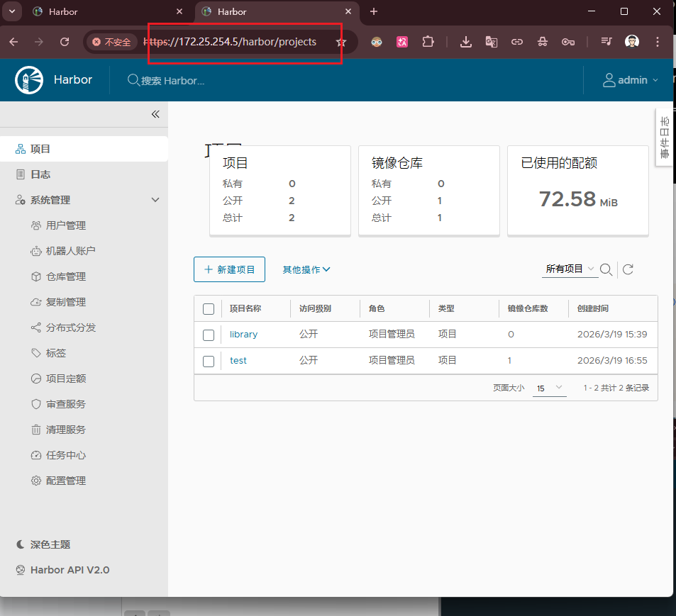Click the pink translate extension icon

click(x=401, y=42)
